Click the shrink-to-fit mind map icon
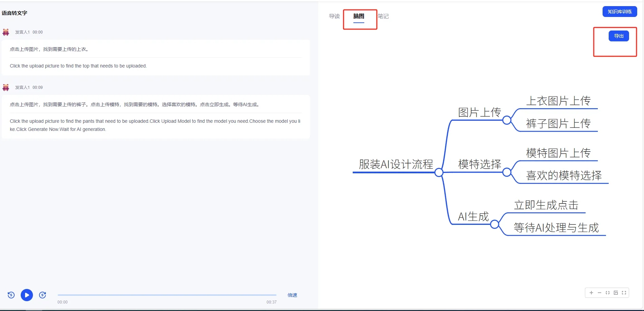 (x=608, y=293)
